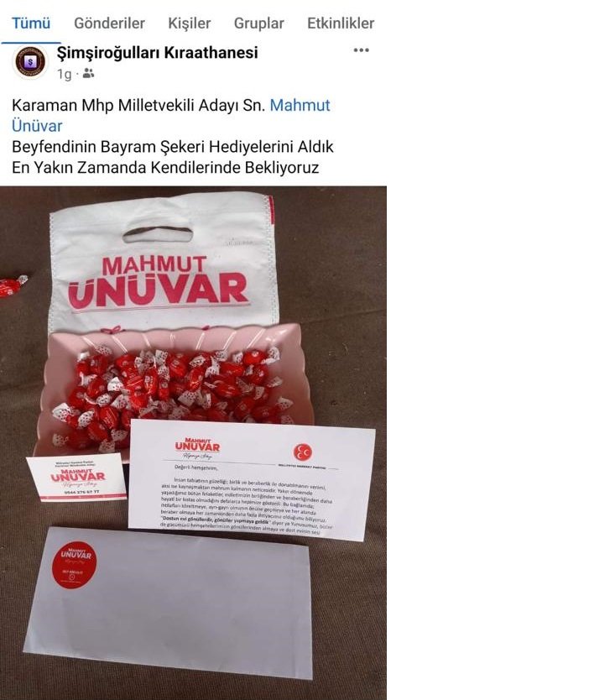
Task: Switch to the Gönderiler tab
Action: [109, 24]
